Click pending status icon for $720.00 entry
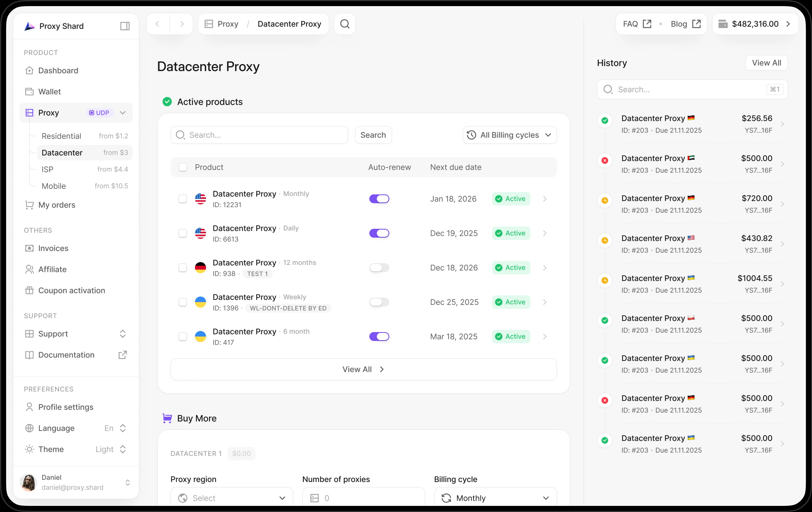This screenshot has height=512, width=812. tap(605, 200)
